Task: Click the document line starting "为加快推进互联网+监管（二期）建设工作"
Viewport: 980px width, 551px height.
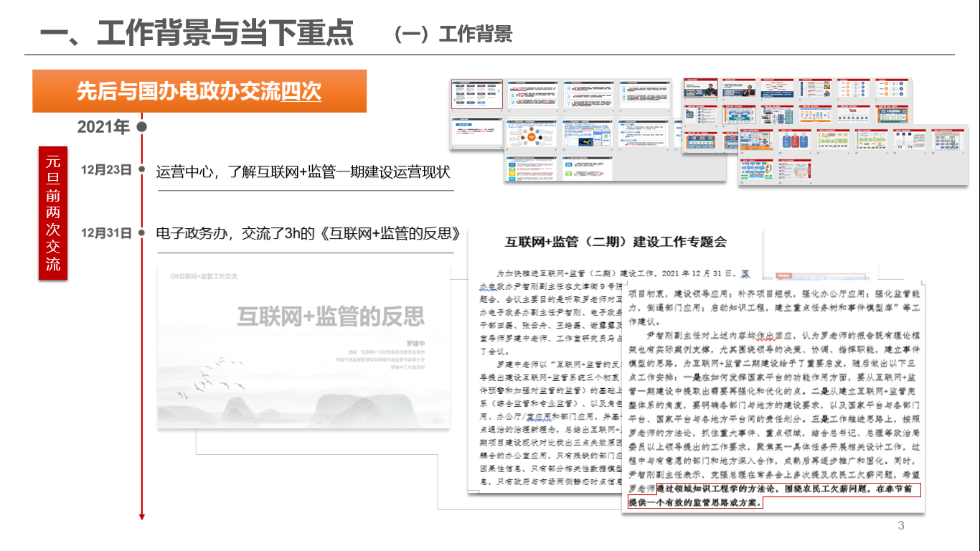Action: pos(623,273)
